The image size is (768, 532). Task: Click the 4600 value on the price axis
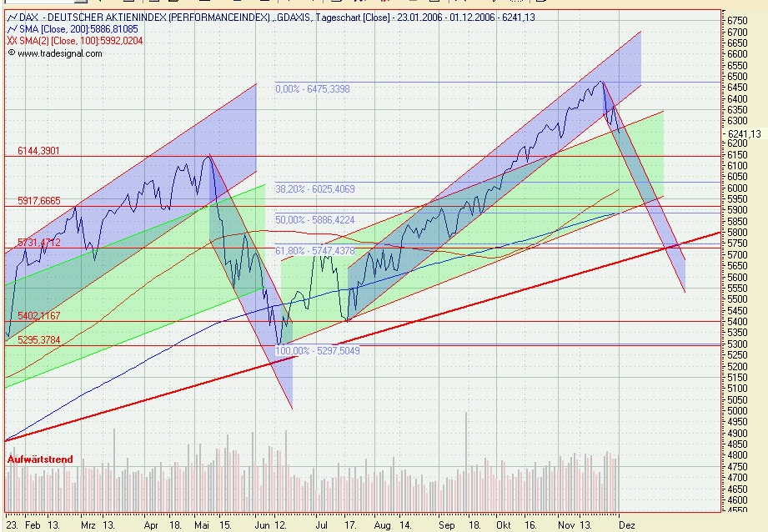pyautogui.click(x=738, y=500)
